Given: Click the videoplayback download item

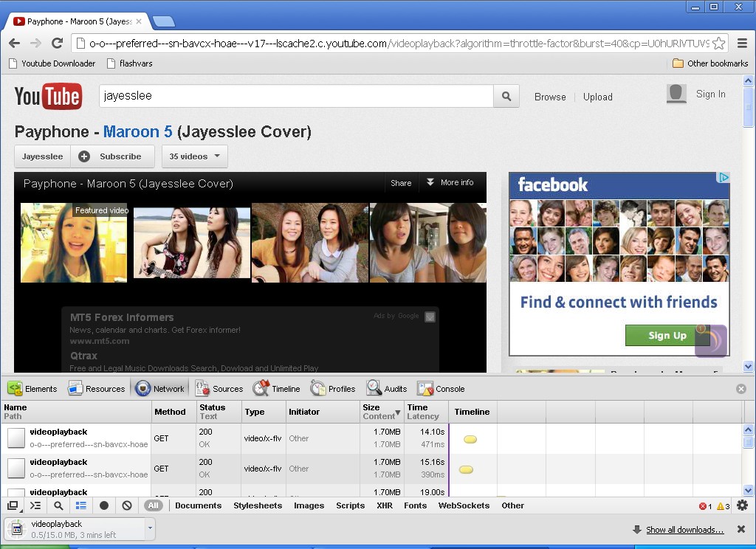Looking at the screenshot, I should [75, 529].
